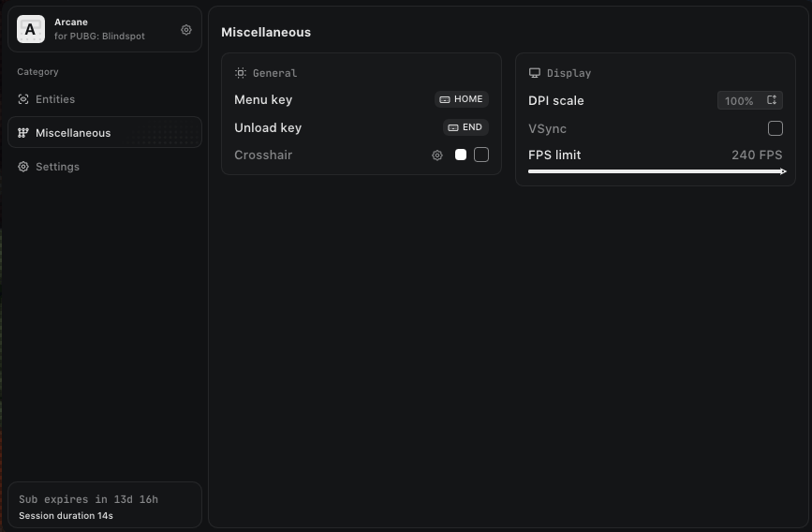Open settings via header gear icon

186,30
